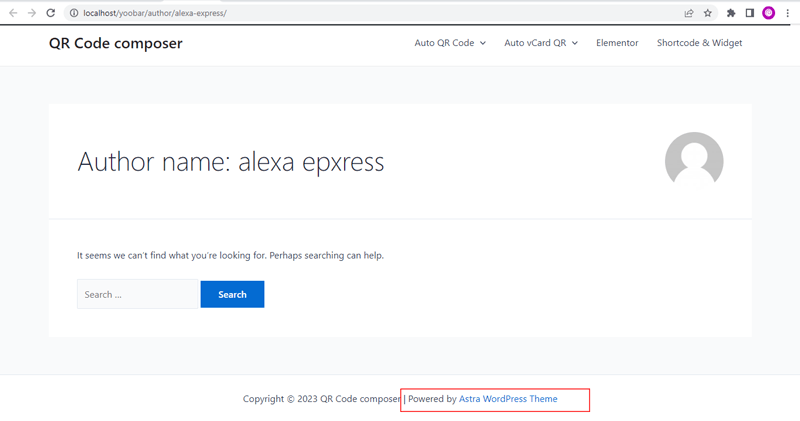The width and height of the screenshot is (800, 421).
Task: Click the blue Search button
Action: pos(232,294)
